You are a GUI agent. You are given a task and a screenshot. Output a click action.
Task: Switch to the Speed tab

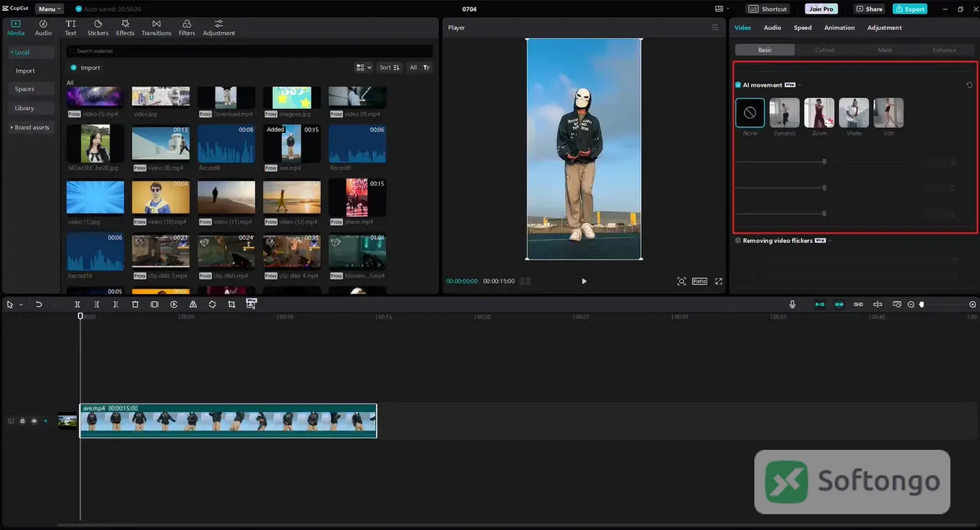(802, 28)
